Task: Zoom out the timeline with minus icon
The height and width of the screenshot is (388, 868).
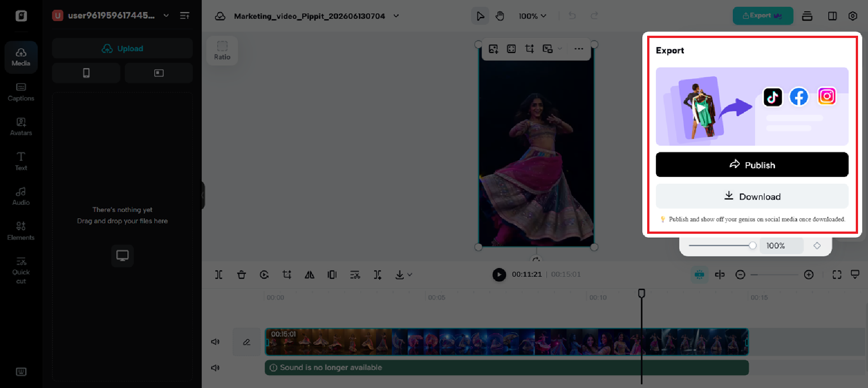Action: click(x=740, y=274)
